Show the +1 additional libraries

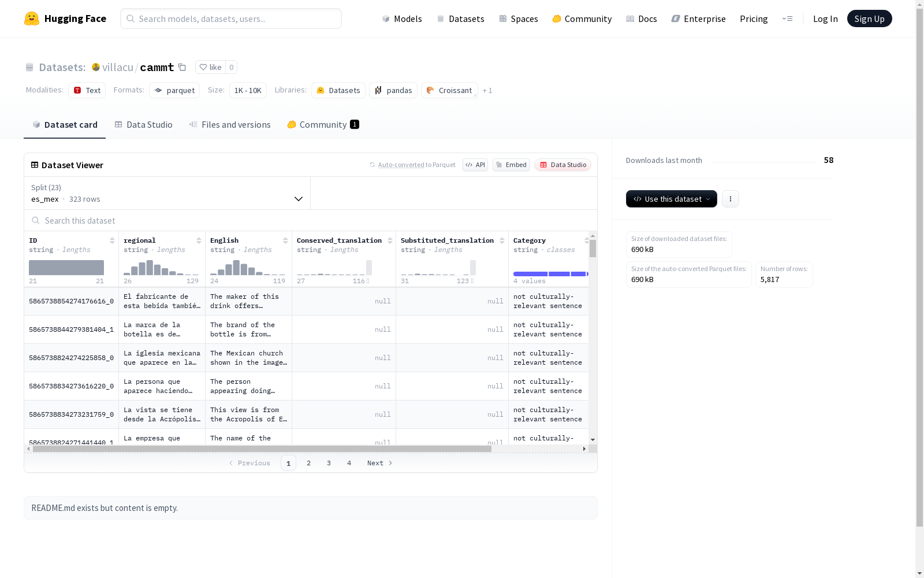[487, 90]
